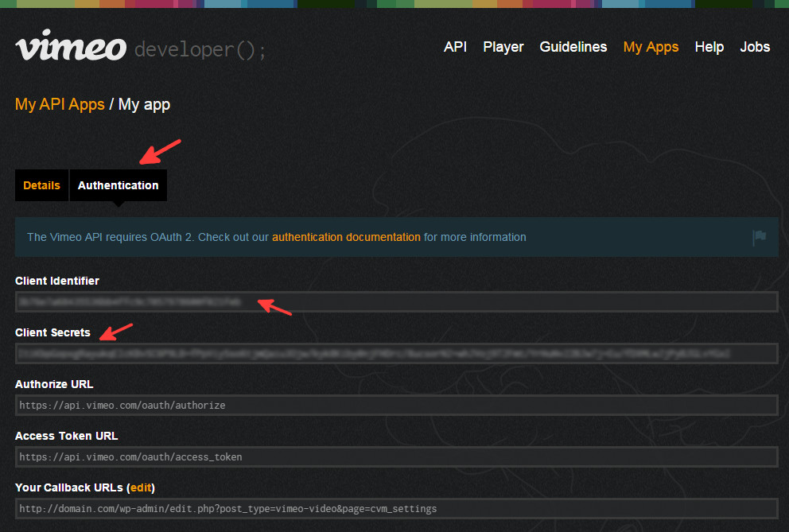
Task: Switch to the Details tab
Action: 42,185
